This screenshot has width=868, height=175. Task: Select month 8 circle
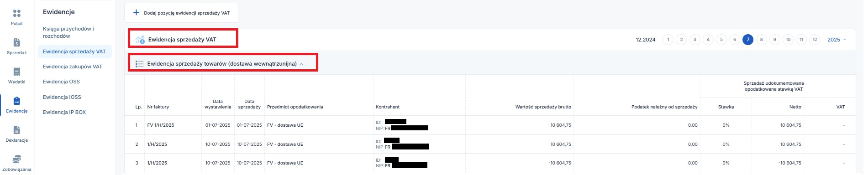pyautogui.click(x=761, y=40)
